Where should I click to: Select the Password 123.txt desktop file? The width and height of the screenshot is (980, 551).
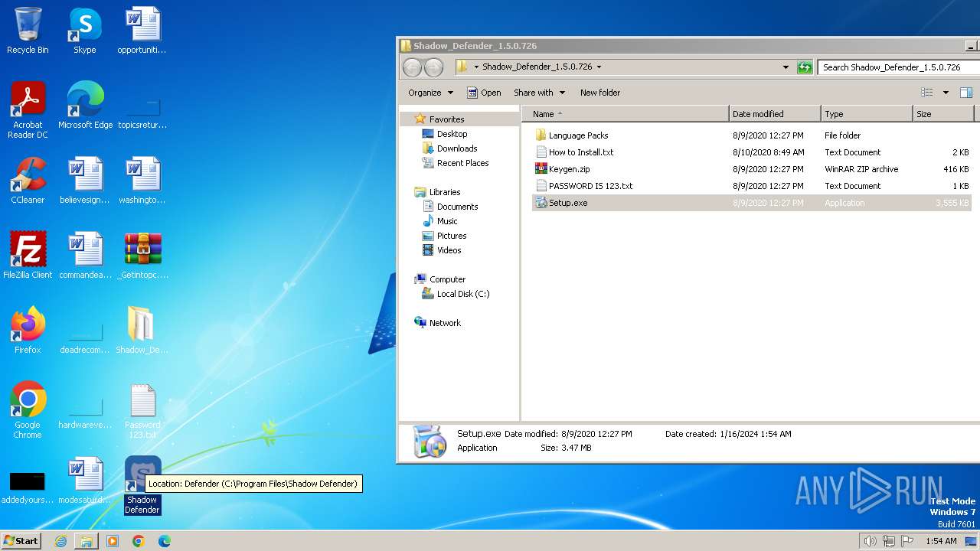(x=142, y=410)
